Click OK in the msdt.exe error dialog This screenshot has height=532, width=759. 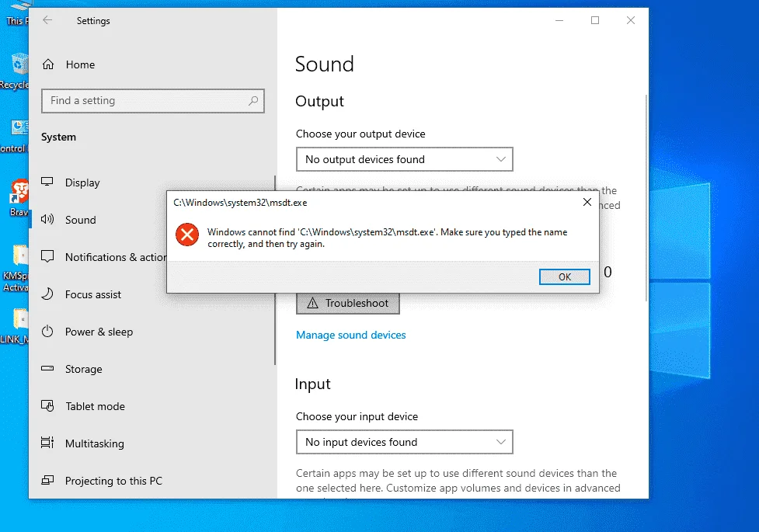(x=565, y=277)
